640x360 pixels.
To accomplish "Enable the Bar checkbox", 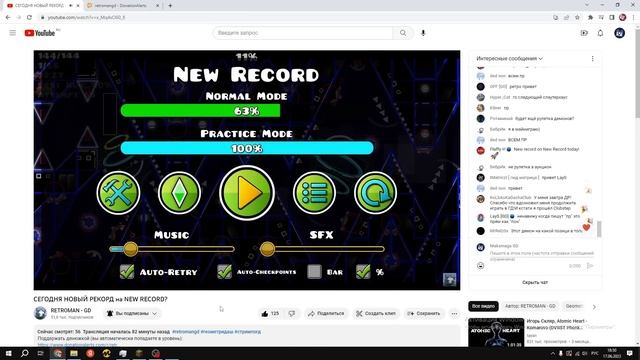I will coord(314,272).
